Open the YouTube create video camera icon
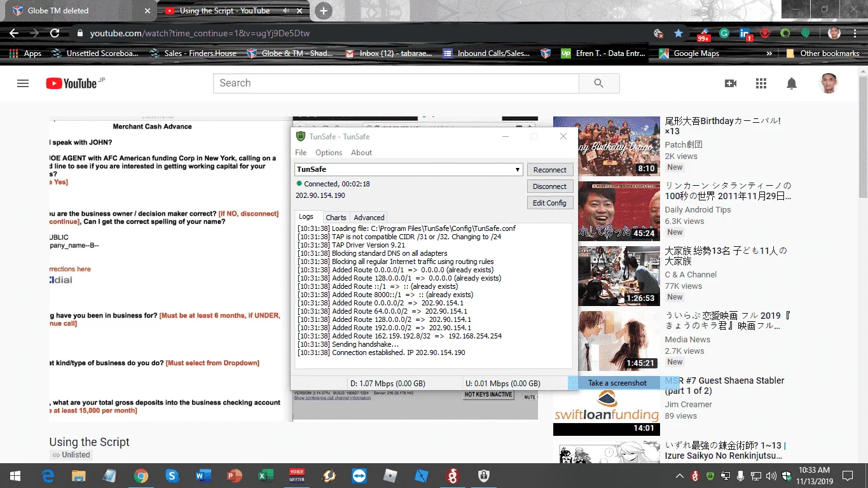This screenshot has width=868, height=488. [731, 83]
